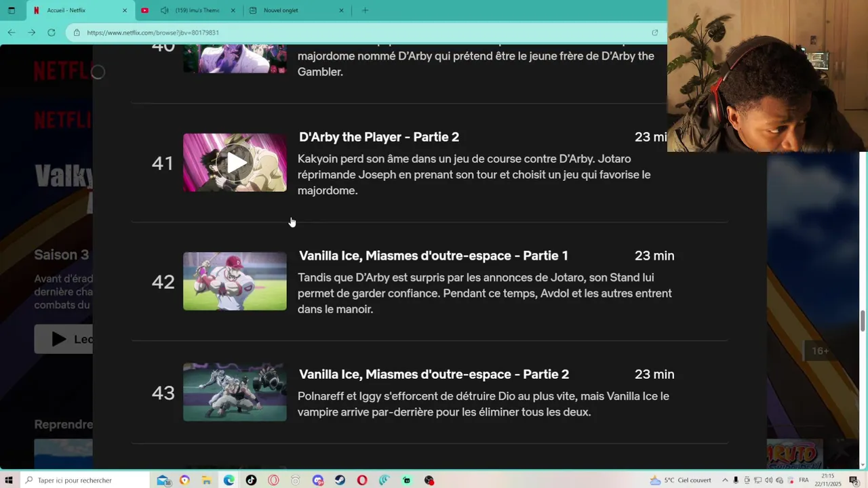The width and height of the screenshot is (868, 488).
Task: Open the grey ring icon in taskbar
Action: (295, 480)
